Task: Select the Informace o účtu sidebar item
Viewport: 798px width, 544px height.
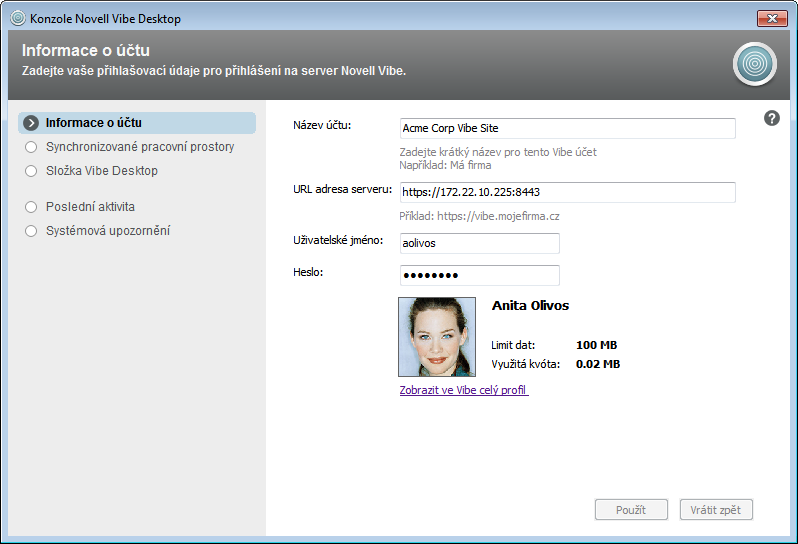Action: click(93, 123)
